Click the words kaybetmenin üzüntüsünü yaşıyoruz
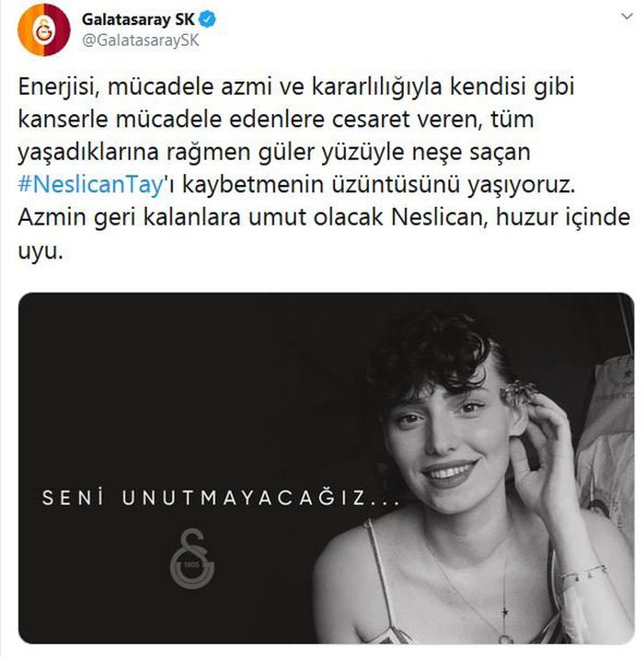Screen dimensions: 644x657 (x=379, y=185)
